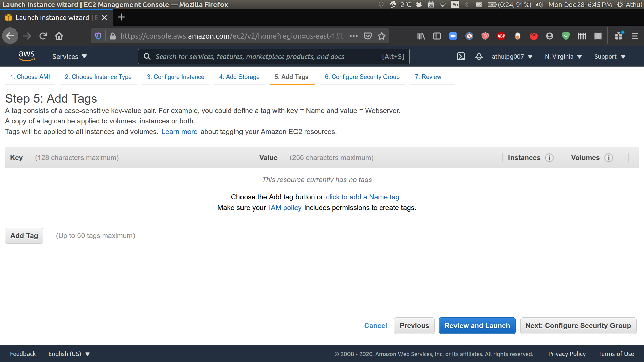Navigate to the Configure Security Group tab

pos(362,76)
